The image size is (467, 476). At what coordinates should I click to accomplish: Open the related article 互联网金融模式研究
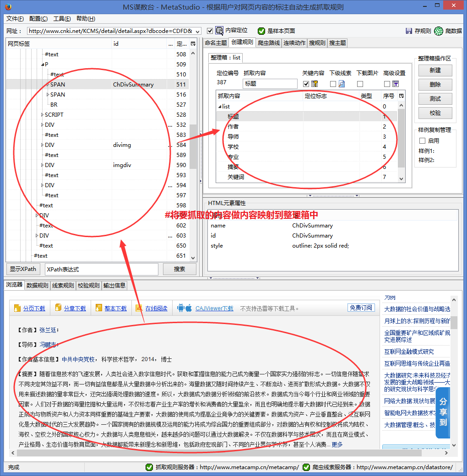(409, 352)
